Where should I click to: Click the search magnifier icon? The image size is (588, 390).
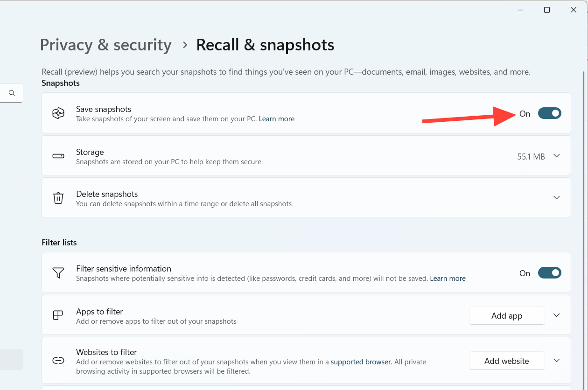pyautogui.click(x=12, y=93)
